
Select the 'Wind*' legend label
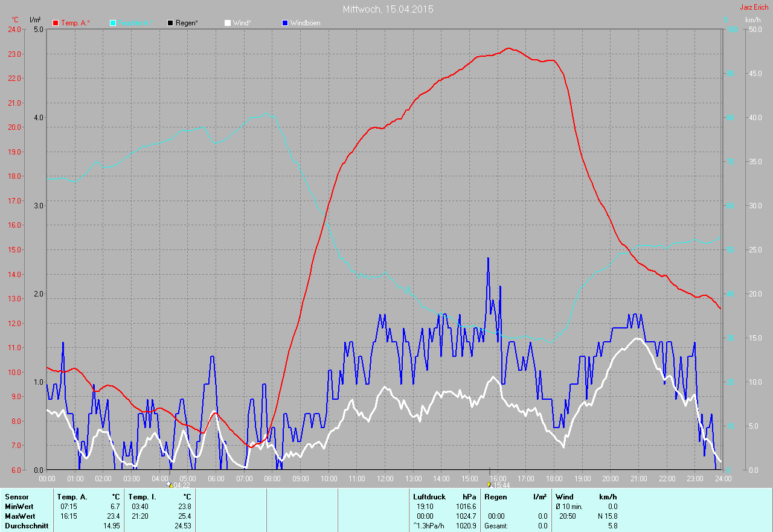point(242,23)
